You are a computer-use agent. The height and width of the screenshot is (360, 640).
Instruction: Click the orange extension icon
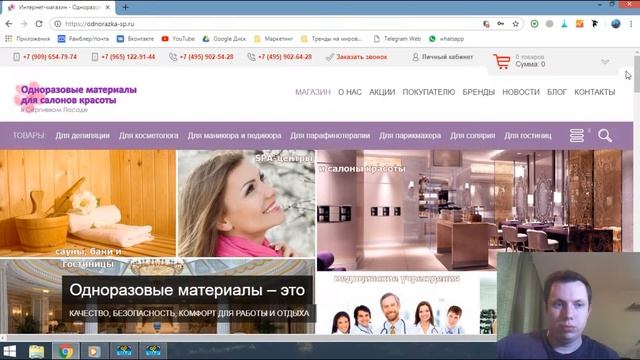[580, 24]
